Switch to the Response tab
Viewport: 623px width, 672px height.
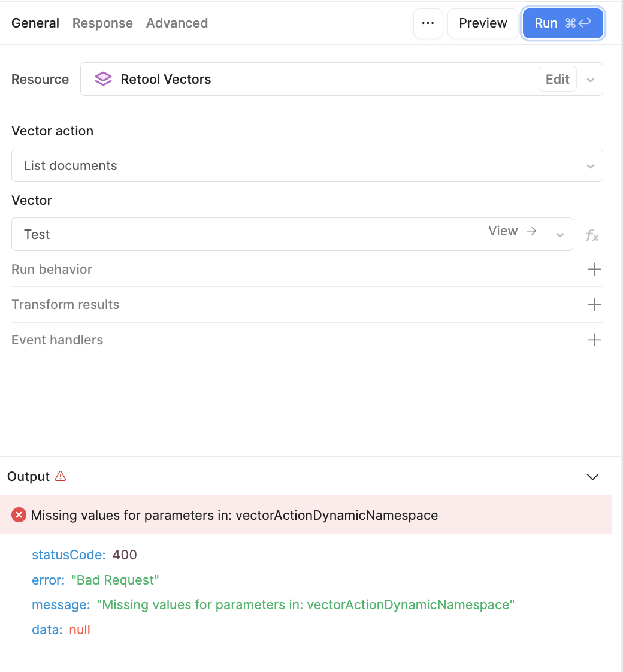(x=102, y=23)
